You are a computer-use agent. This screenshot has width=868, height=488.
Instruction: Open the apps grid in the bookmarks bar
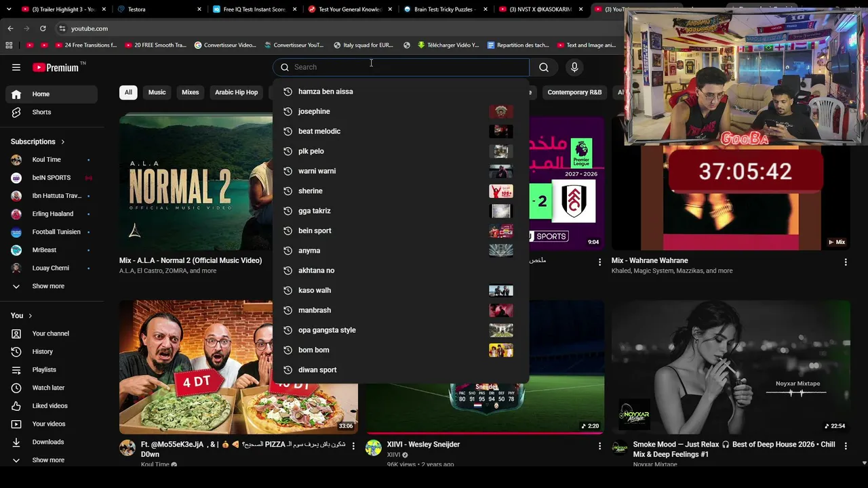tap(9, 45)
